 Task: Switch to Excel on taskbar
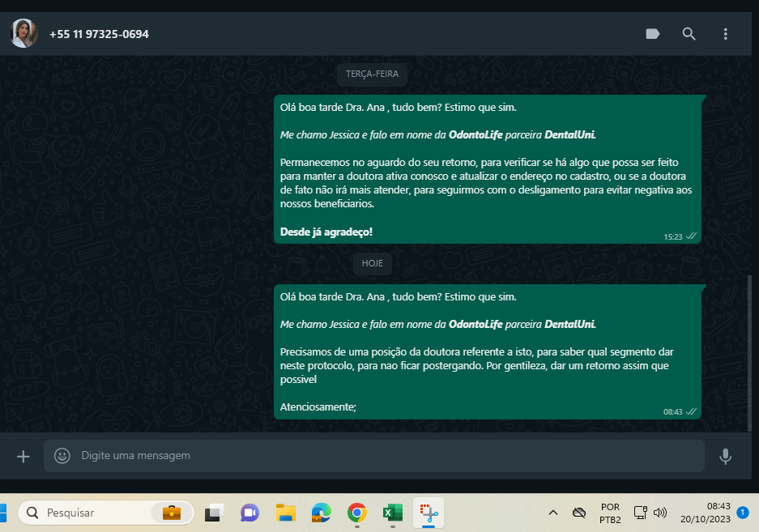pos(393,513)
